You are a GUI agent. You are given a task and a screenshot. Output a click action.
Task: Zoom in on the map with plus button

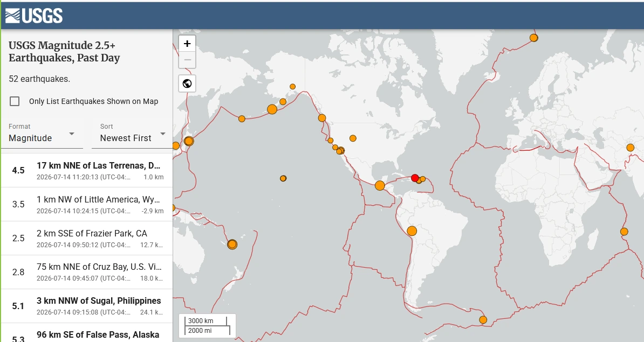[187, 44]
